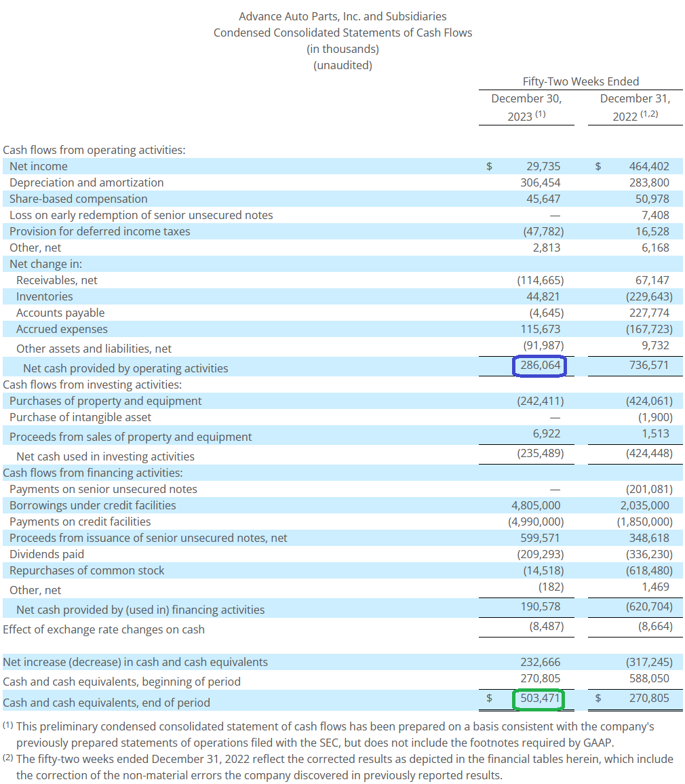685x784 pixels.
Task: Click "Payments on senior unsecured notes" label
Action: point(103,490)
